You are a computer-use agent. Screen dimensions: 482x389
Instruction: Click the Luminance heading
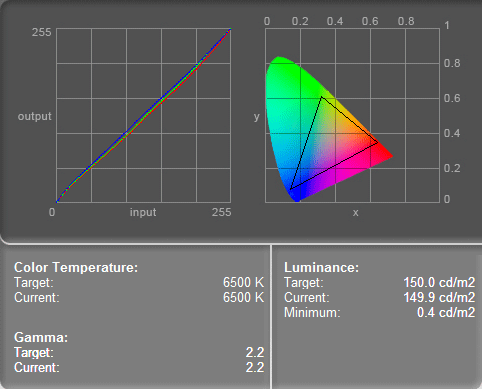pyautogui.click(x=321, y=267)
